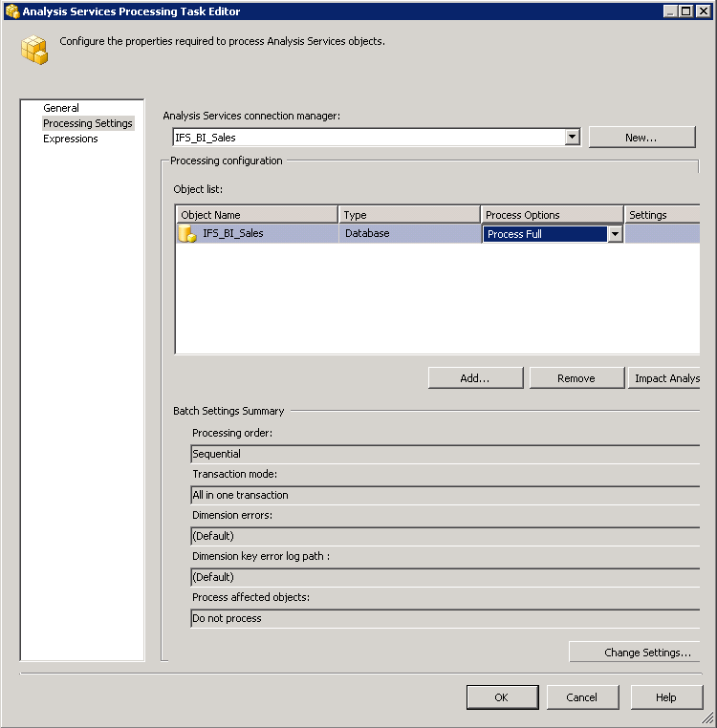Click the IFS_BI_Sales database icon in object list
717x728 pixels.
pyautogui.click(x=187, y=234)
